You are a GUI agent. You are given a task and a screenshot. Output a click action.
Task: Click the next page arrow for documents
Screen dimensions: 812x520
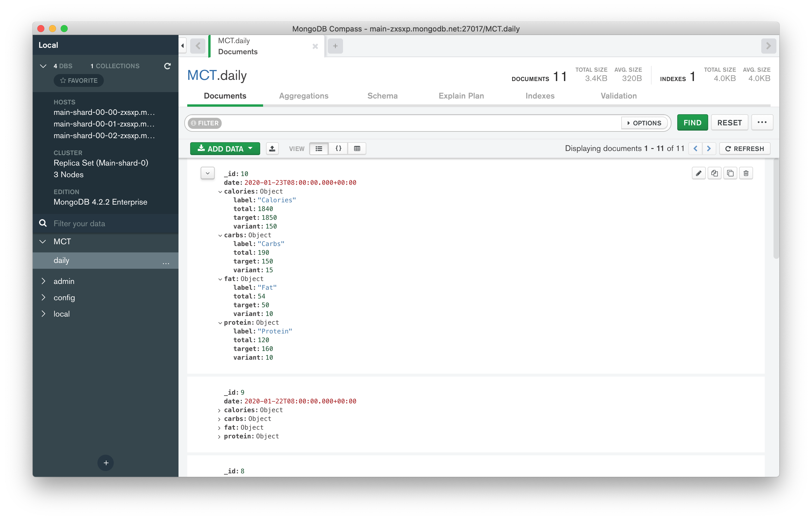click(708, 148)
